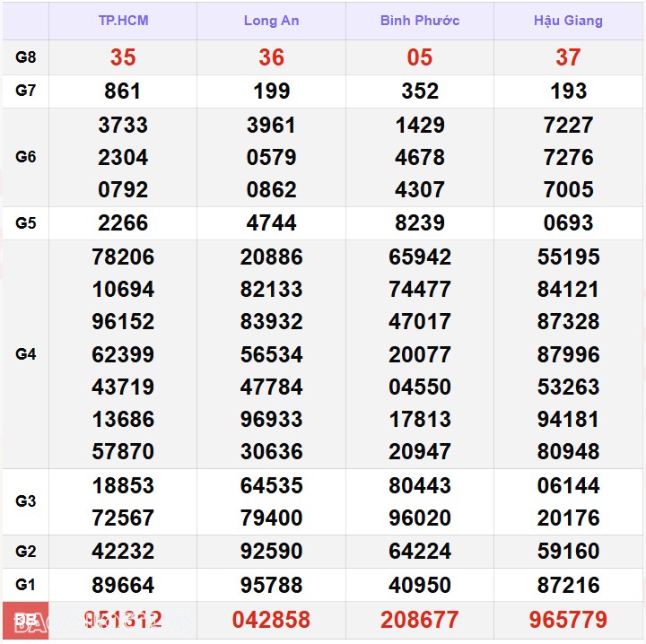Click the G1 row label
This screenshot has height=644, width=646.
(26, 585)
